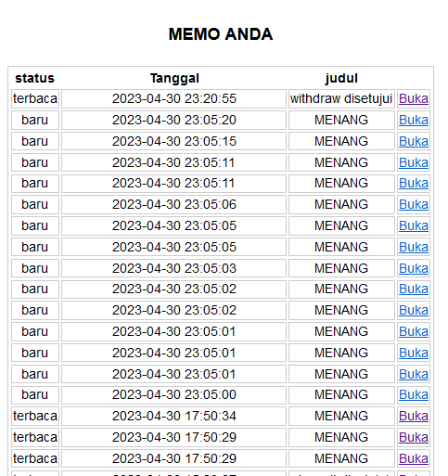Open Buka link for memo at 23:05:03

(414, 268)
